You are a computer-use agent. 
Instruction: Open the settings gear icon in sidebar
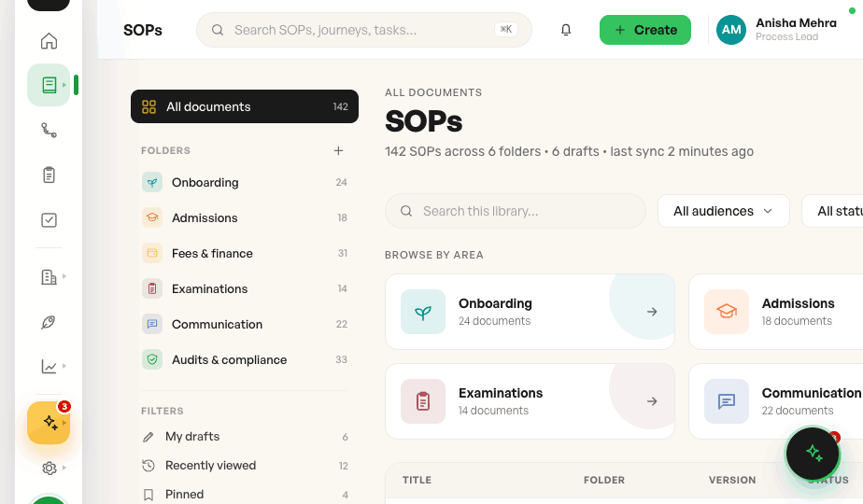pos(49,468)
